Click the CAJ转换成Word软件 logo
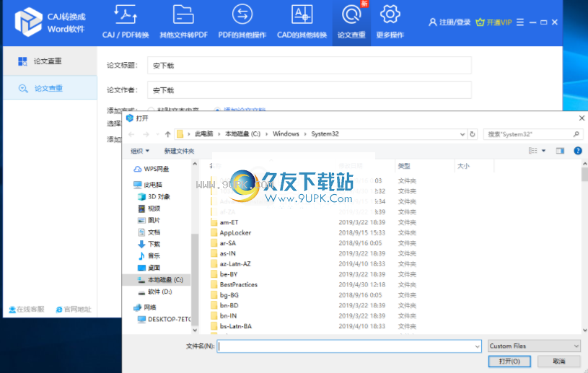Viewport: 588px width, 373px height. pos(51,22)
